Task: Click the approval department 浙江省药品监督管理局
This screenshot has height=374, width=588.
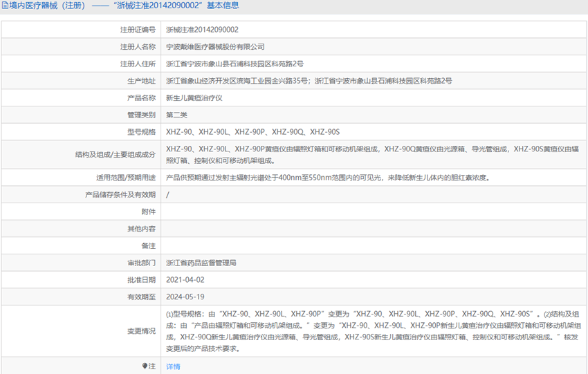Action: point(201,263)
